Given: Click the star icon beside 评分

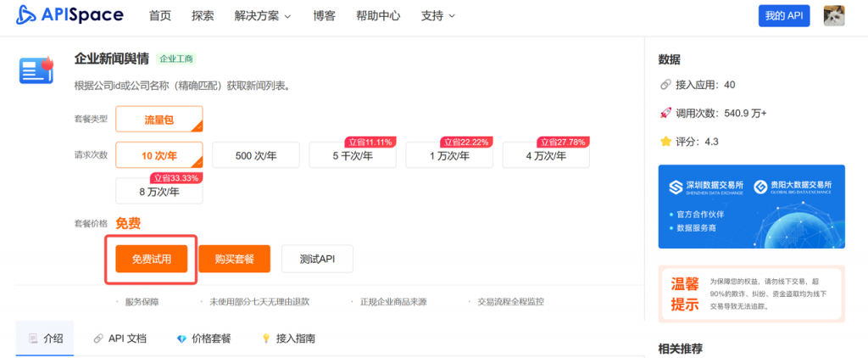Looking at the screenshot, I should pos(665,142).
